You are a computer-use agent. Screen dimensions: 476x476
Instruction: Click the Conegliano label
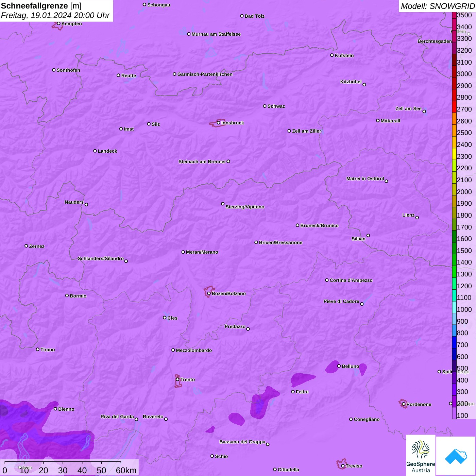pyautogui.click(x=367, y=419)
